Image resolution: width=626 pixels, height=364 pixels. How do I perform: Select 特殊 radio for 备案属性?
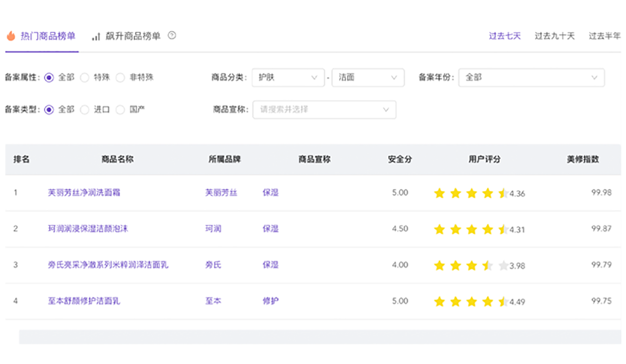click(85, 78)
